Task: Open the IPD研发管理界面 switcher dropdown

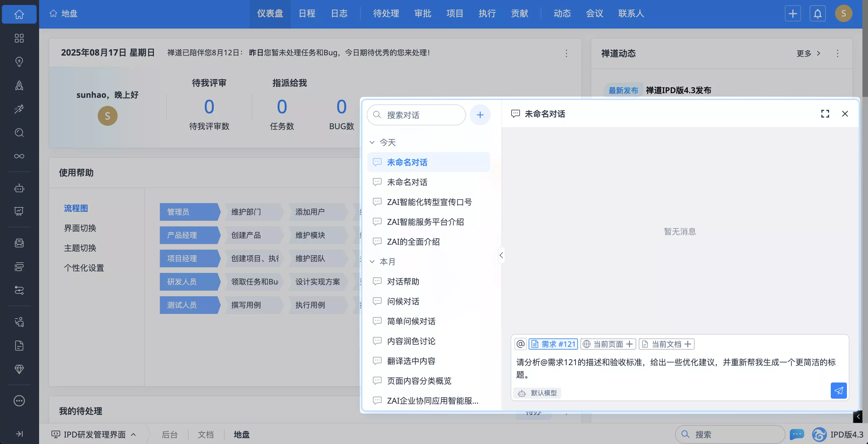Action: (94, 434)
